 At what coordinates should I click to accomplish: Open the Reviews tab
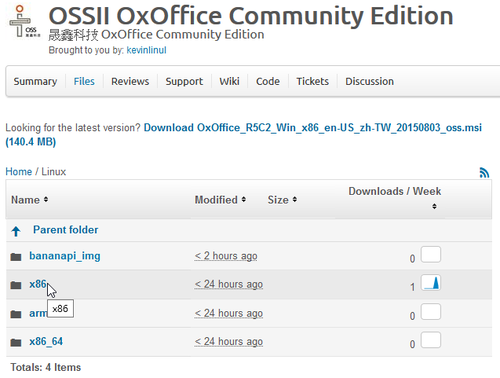click(130, 81)
